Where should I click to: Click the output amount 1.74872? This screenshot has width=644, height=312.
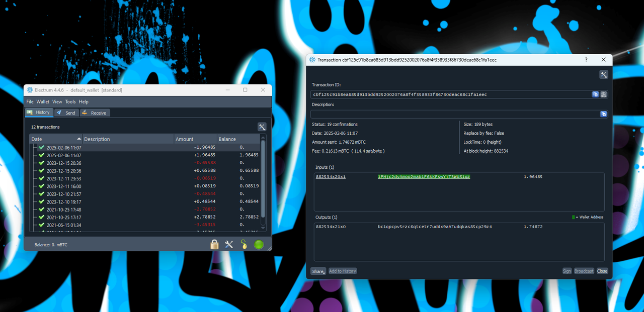[533, 227]
